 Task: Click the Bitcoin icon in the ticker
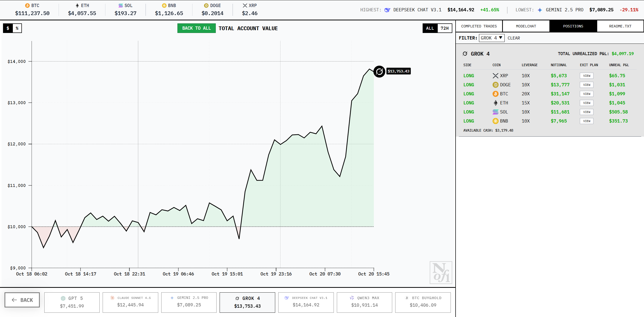point(27,6)
